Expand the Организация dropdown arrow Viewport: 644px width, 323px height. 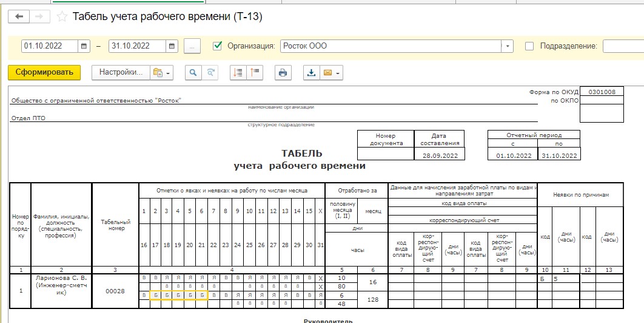pos(508,46)
